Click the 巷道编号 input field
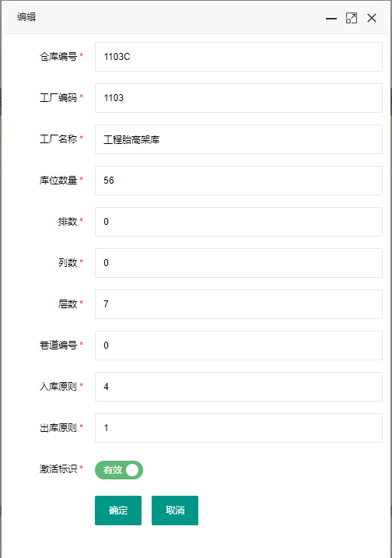 coord(239,346)
